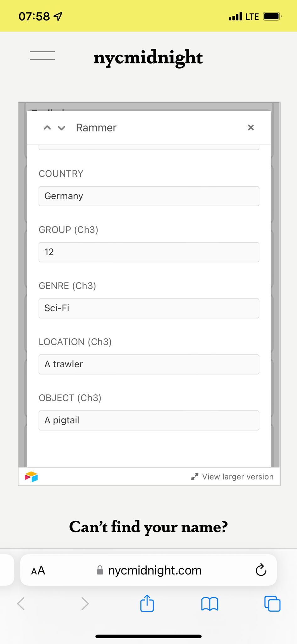The image size is (297, 644).
Task: Click View larger version link
Action: pyautogui.click(x=238, y=477)
